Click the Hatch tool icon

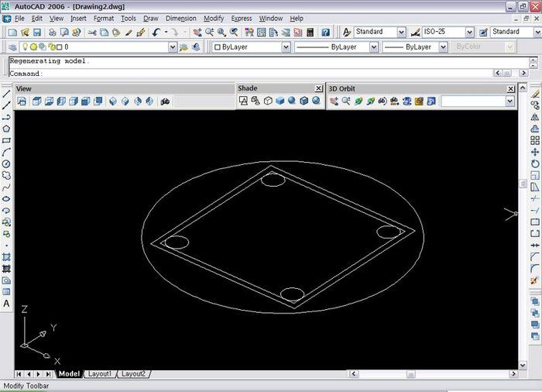[x=6, y=257]
